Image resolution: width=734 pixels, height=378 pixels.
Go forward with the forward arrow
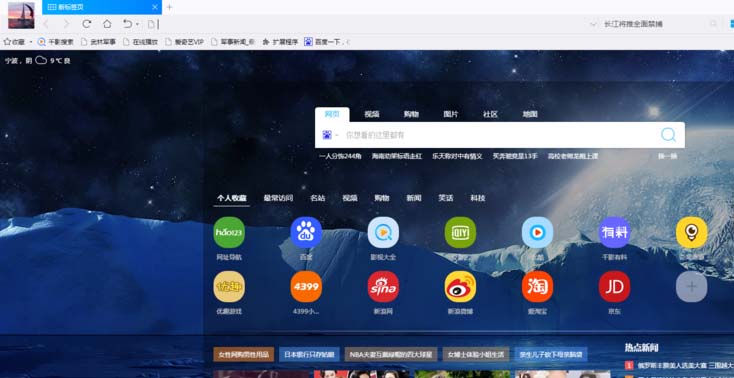(66, 24)
